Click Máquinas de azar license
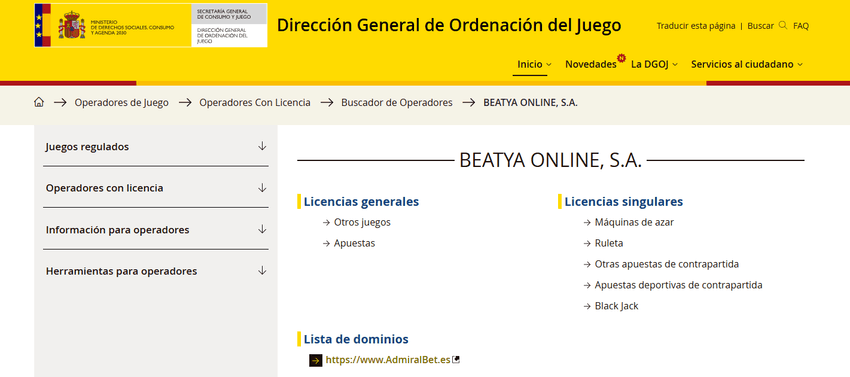 634,222
